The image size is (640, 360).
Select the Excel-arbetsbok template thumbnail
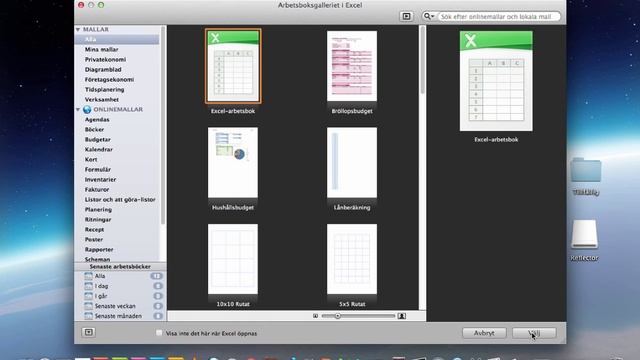[233, 66]
